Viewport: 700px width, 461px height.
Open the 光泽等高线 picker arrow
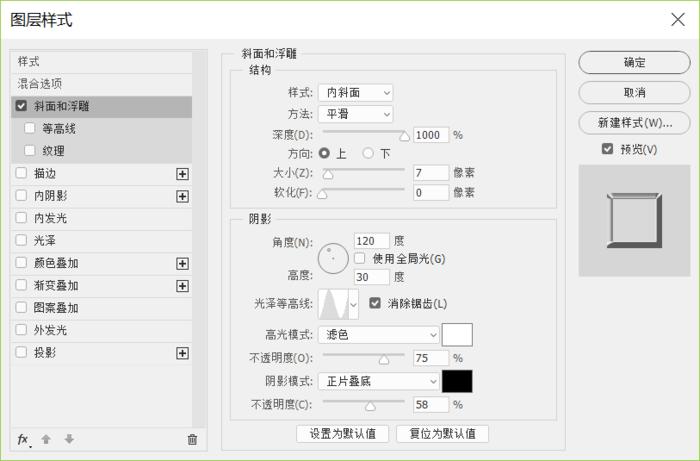(x=354, y=304)
